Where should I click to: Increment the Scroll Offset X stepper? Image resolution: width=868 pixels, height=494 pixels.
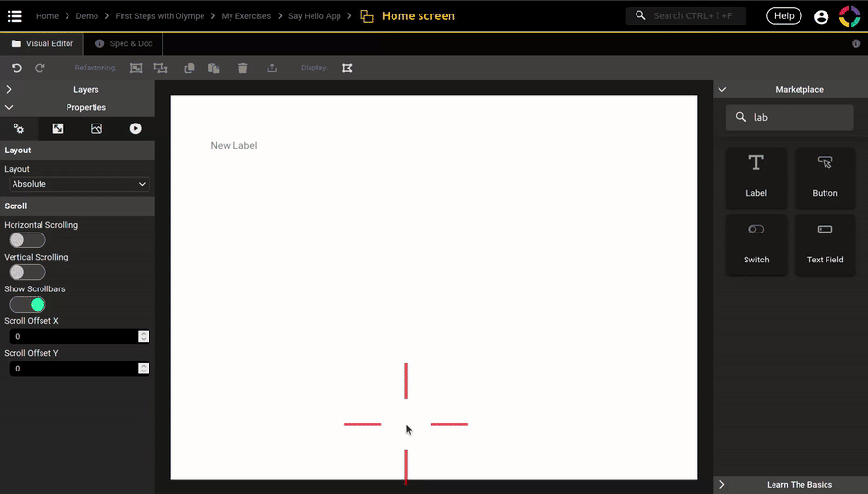(x=144, y=334)
